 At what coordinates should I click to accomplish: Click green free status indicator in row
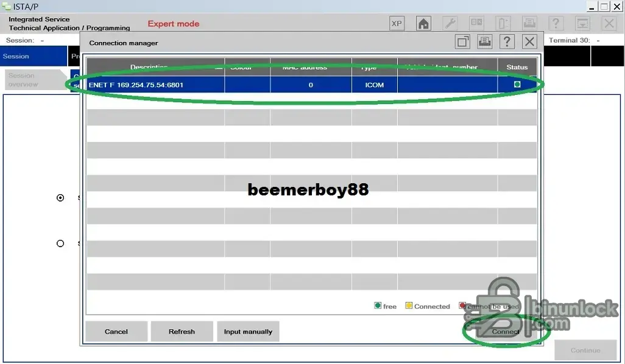517,84
